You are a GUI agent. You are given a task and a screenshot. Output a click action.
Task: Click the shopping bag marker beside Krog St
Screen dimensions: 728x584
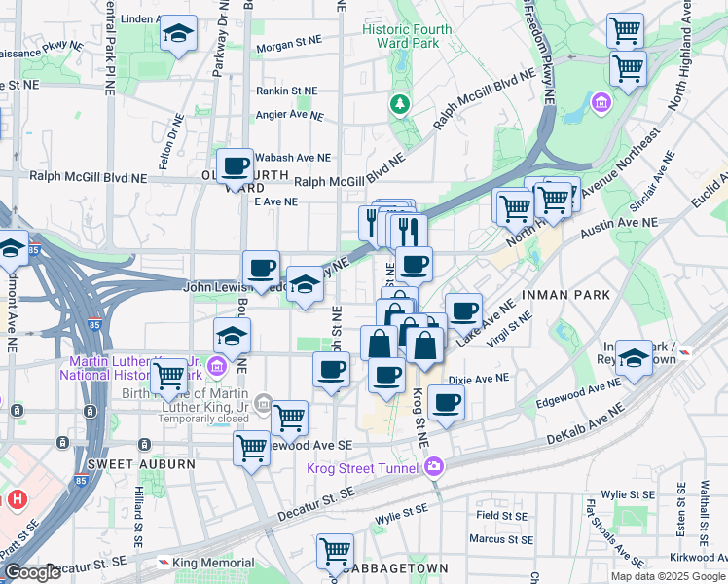[424, 348]
